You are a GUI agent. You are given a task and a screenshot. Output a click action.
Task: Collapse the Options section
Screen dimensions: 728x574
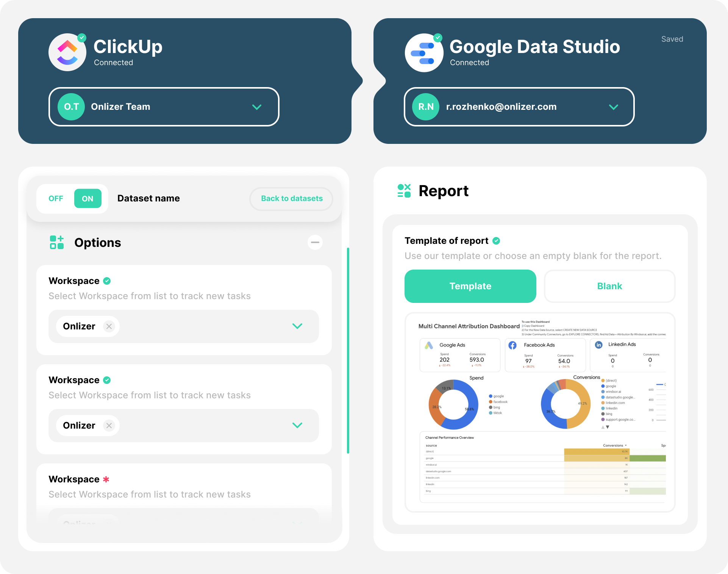(315, 242)
